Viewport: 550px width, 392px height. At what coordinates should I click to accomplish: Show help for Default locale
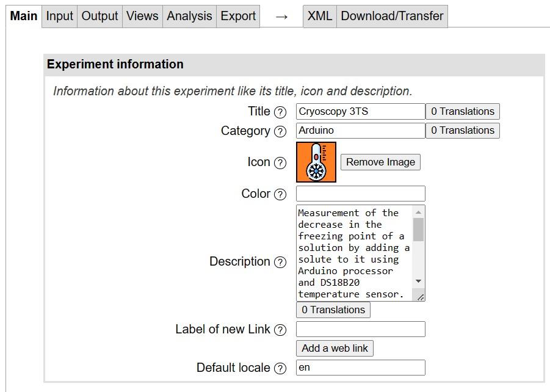pyautogui.click(x=280, y=368)
